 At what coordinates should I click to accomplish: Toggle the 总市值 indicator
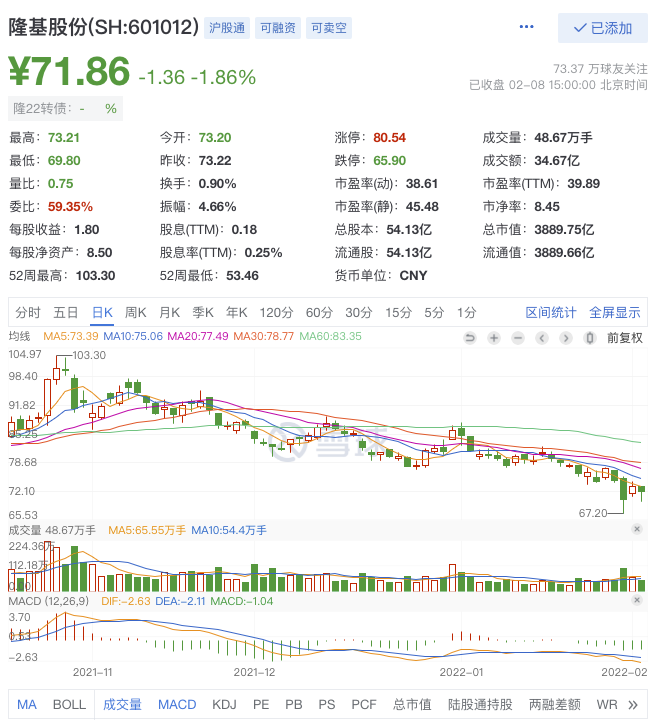412,705
